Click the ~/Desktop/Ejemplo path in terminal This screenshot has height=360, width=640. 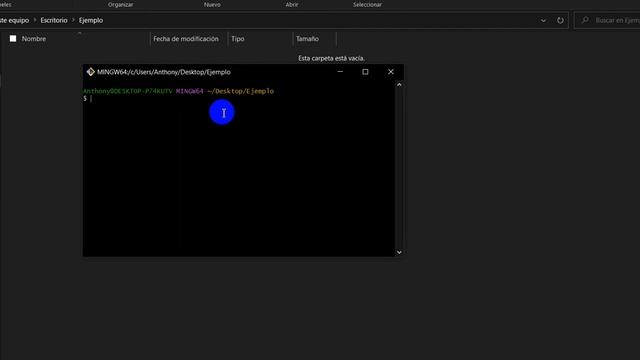[240, 91]
